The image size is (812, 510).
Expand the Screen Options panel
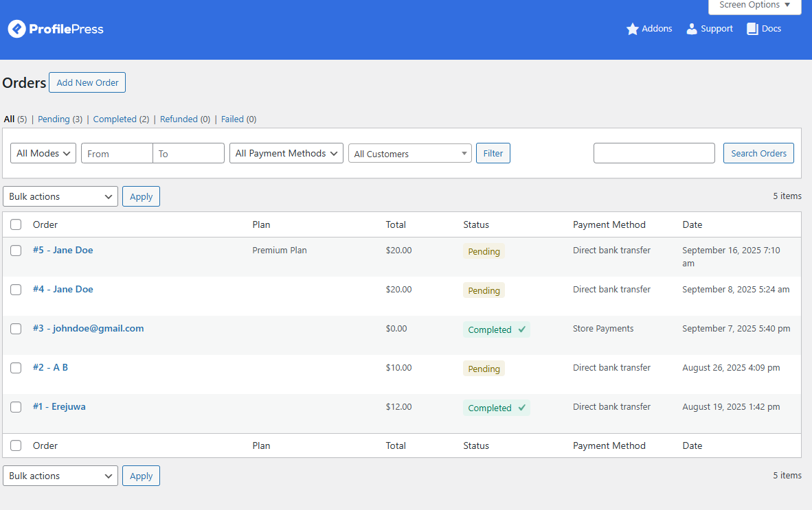tap(754, 5)
